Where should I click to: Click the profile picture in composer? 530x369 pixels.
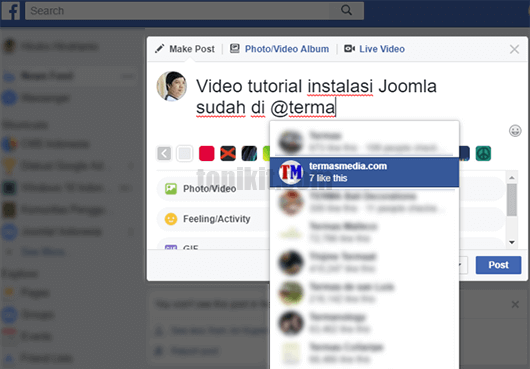[x=171, y=86]
